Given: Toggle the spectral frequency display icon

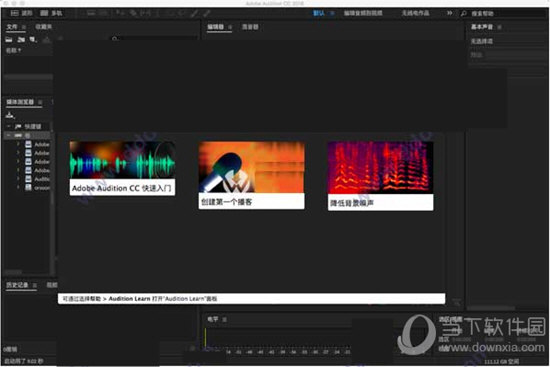Looking at the screenshot, I should (x=91, y=13).
